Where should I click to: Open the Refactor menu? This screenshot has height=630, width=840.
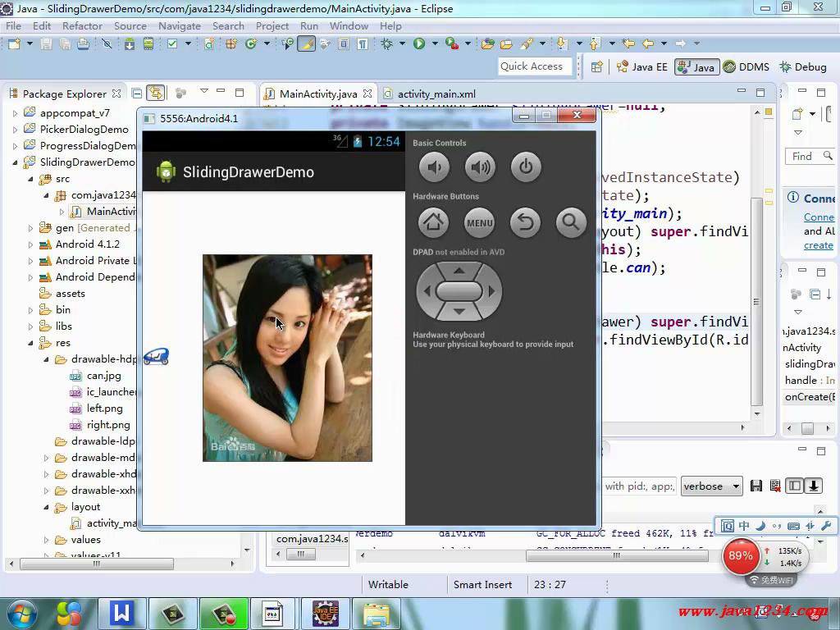tap(82, 25)
